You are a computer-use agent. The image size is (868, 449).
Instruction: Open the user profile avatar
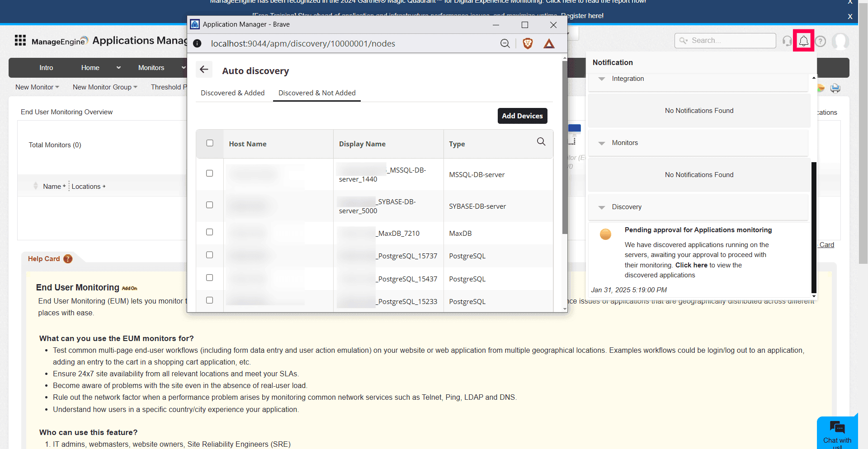(x=840, y=41)
